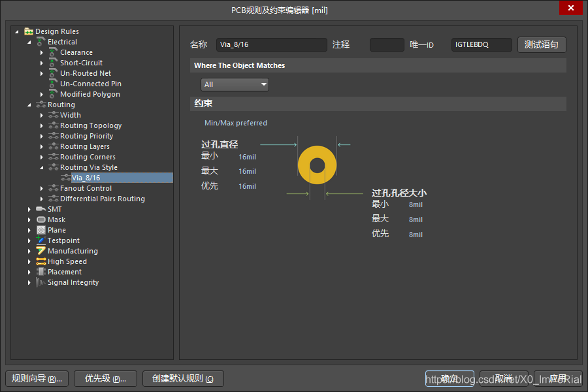Collapse the Design Rules root node
Image resolution: width=588 pixels, height=392 pixels.
coord(17,32)
